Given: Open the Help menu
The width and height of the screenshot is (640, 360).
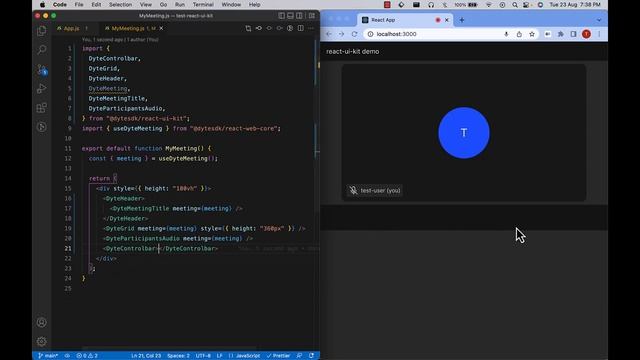Looking at the screenshot, I should [254, 4].
